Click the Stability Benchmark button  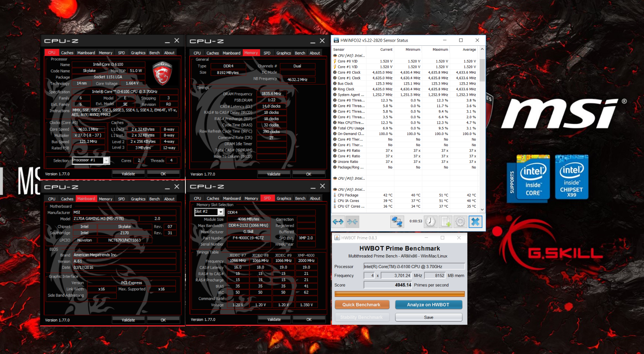[x=362, y=317]
